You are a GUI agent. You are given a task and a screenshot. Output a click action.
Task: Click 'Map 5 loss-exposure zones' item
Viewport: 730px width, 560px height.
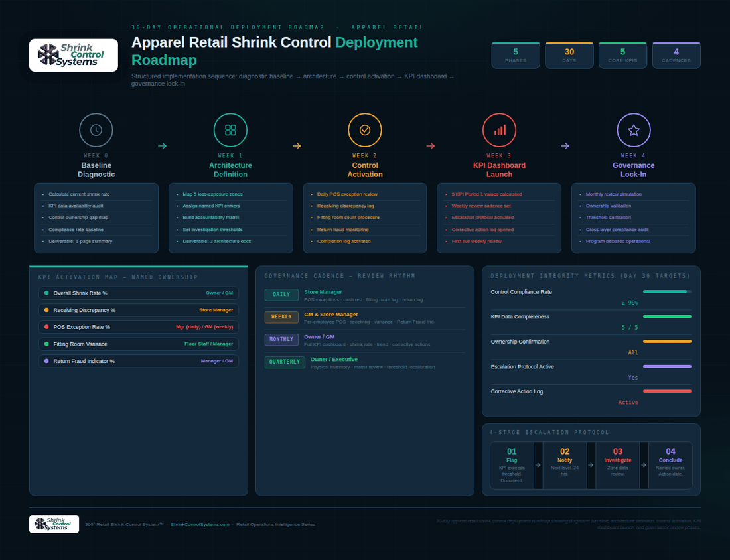[x=212, y=194]
